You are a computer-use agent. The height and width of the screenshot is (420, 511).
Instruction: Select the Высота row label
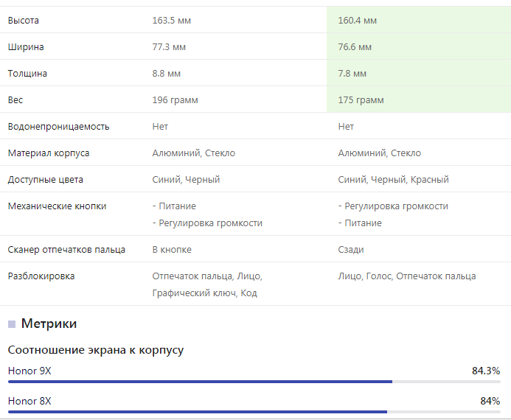(23, 20)
